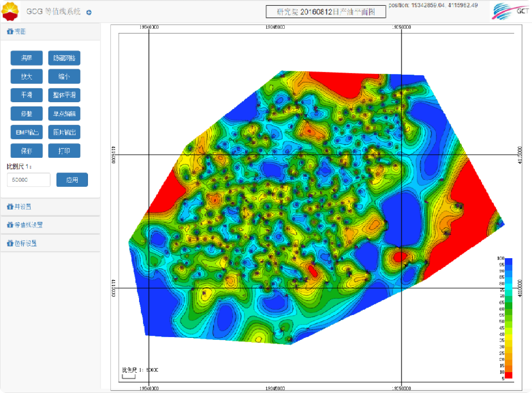Toggle the 隐藏网格 grid visibility button

pyautogui.click(x=64, y=58)
